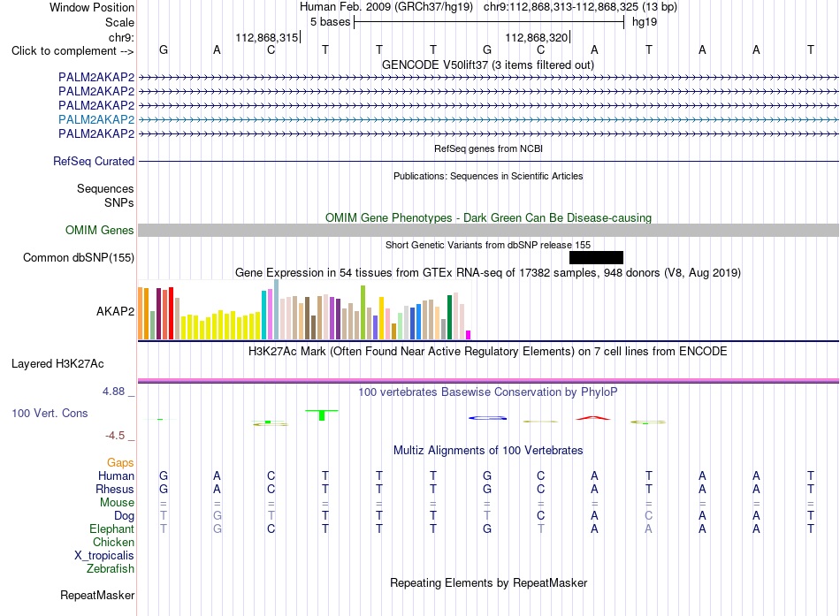Viewport: 840px width, 616px height.
Task: Click the 'chr9:' ruler label
Action: click(x=122, y=37)
